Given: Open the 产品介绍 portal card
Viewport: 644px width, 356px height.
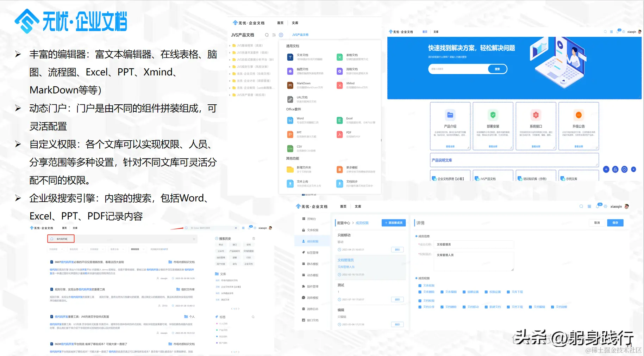Looking at the screenshot, I should point(450,126).
